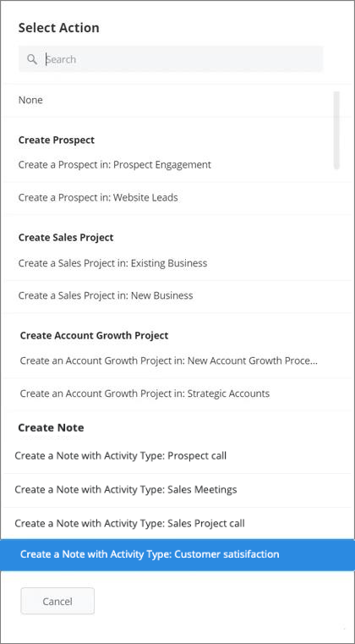This screenshot has width=355, height=644.
Task: Select Note with Activity Type: Prospect call
Action: coord(177,456)
